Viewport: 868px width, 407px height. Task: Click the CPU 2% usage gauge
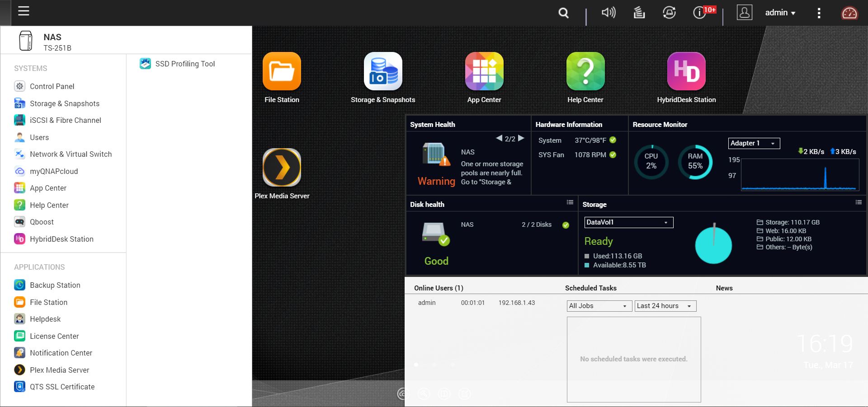tap(651, 162)
